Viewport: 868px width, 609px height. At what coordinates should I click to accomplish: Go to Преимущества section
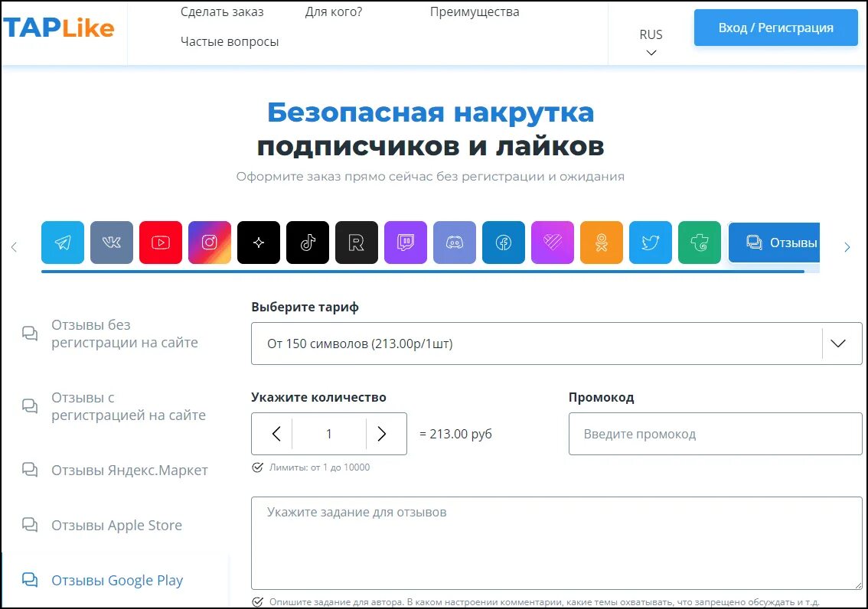point(475,11)
